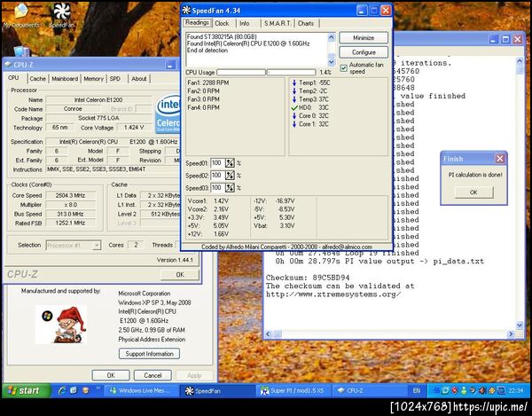The width and height of the screenshot is (532, 416).
Task: Switch to Windows Live Messenger taskbar button
Action: [140, 390]
